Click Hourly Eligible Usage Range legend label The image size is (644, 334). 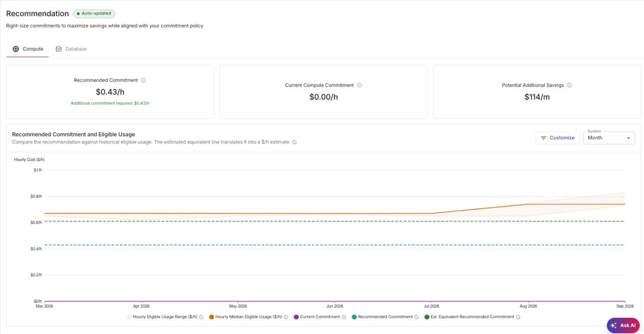(x=165, y=317)
